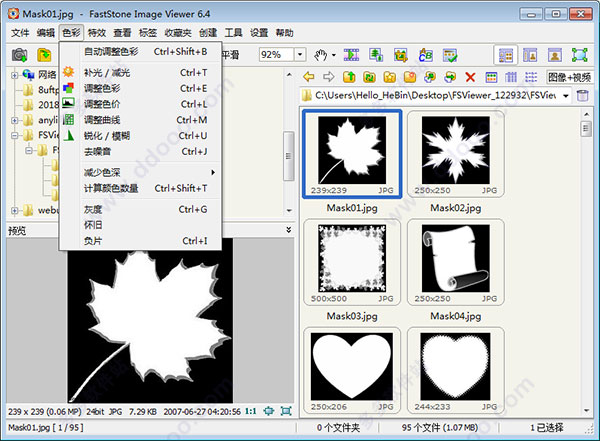Click the fit image icon in status line

tap(269, 411)
